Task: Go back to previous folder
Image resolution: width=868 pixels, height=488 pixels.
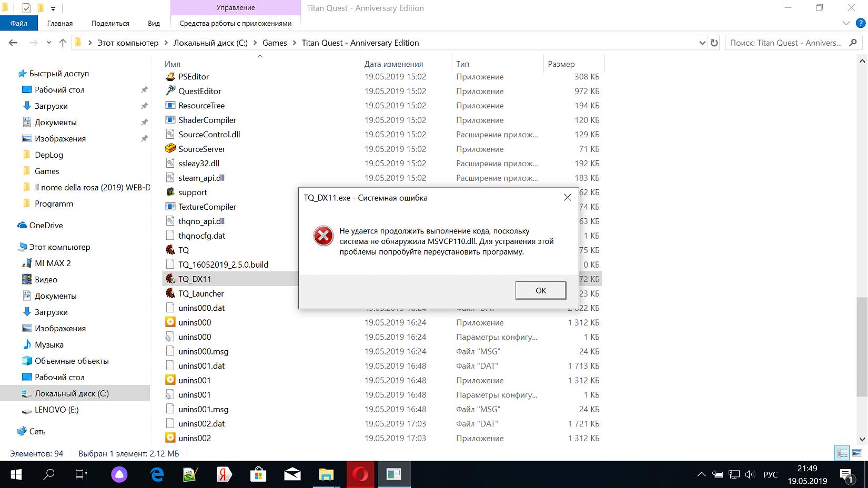Action: coord(13,43)
